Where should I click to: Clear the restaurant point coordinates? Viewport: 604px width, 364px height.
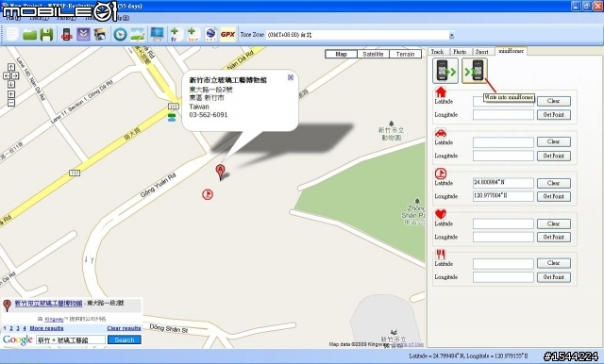(554, 264)
